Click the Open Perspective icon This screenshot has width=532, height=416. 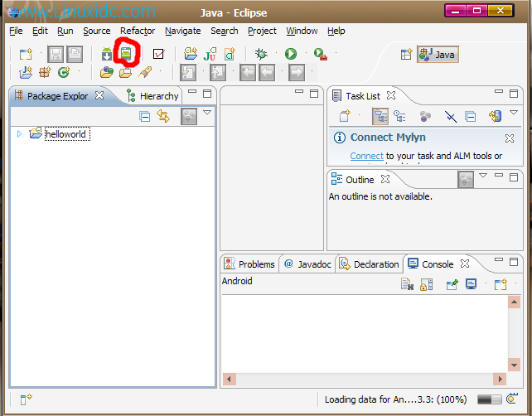click(406, 55)
